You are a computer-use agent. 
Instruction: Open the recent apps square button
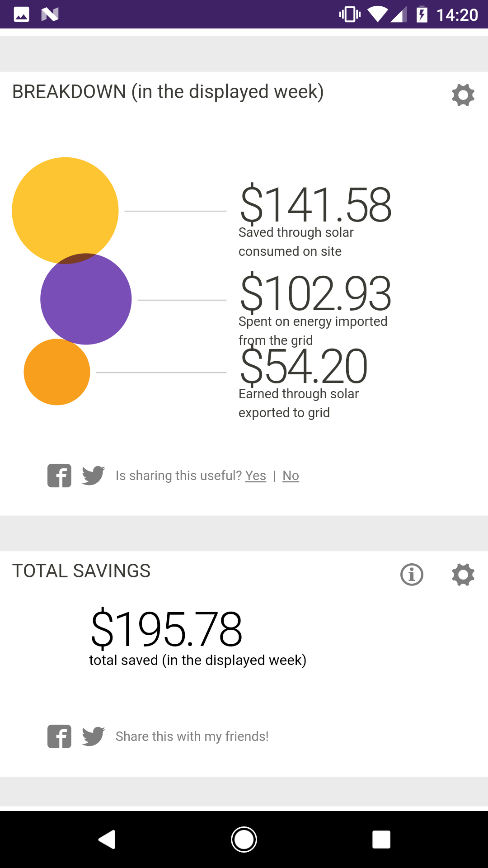[x=381, y=840]
